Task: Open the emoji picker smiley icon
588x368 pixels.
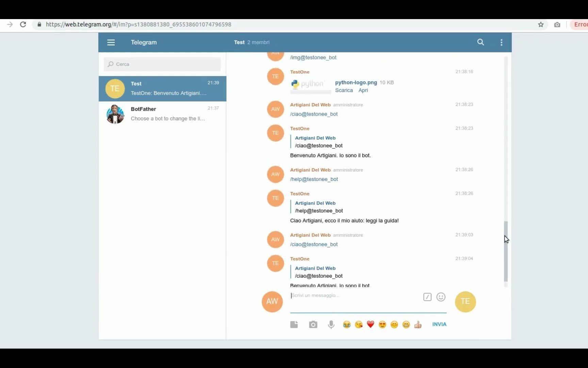Action: [x=441, y=297]
